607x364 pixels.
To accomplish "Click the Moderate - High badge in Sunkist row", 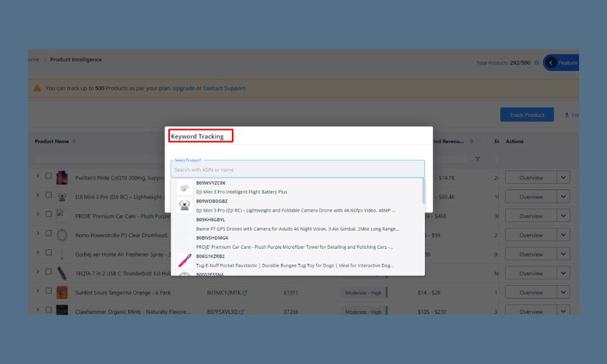I will click(x=363, y=293).
